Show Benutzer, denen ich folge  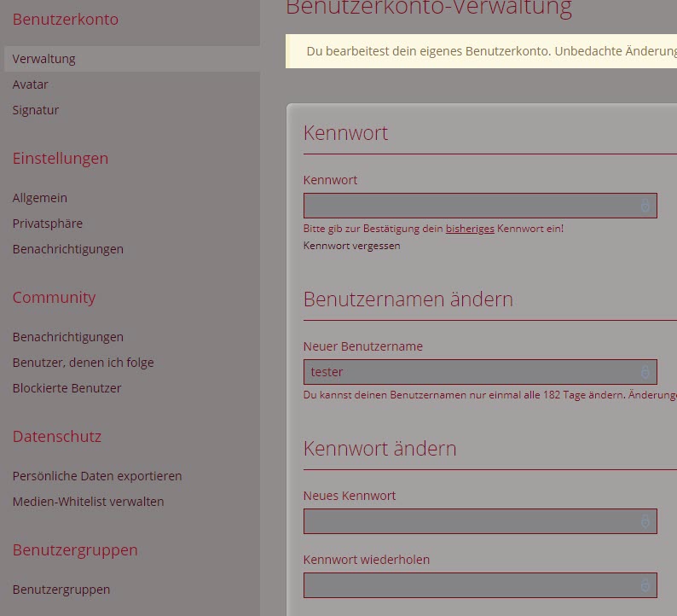(84, 363)
